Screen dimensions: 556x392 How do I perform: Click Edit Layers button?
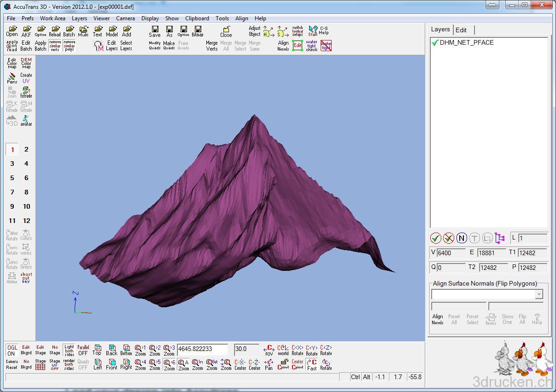click(x=111, y=46)
